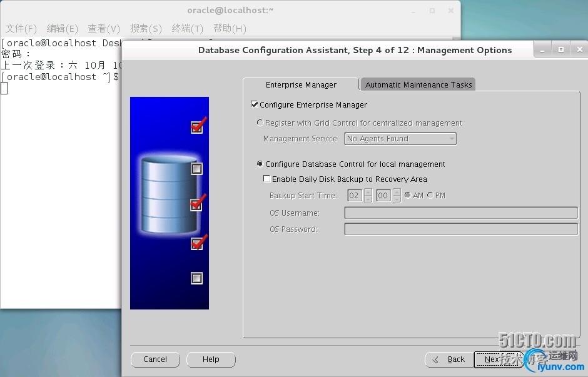Select Configure Database Control for local management
This screenshot has width=588, height=377.
[x=260, y=164]
